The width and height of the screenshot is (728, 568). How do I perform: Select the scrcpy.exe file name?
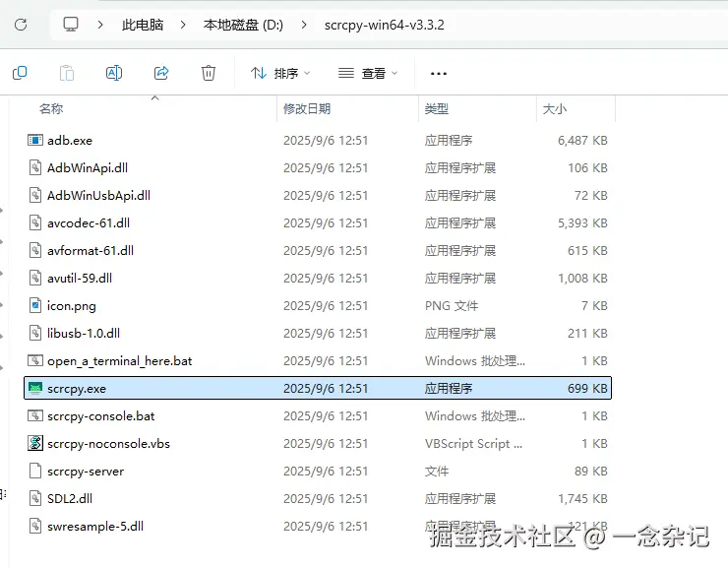77,389
